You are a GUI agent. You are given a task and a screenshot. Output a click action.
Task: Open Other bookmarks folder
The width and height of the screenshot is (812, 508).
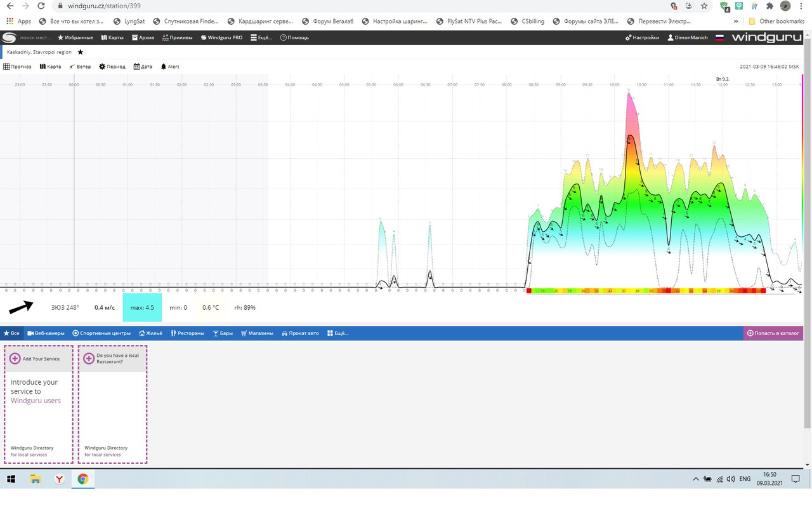click(776, 21)
